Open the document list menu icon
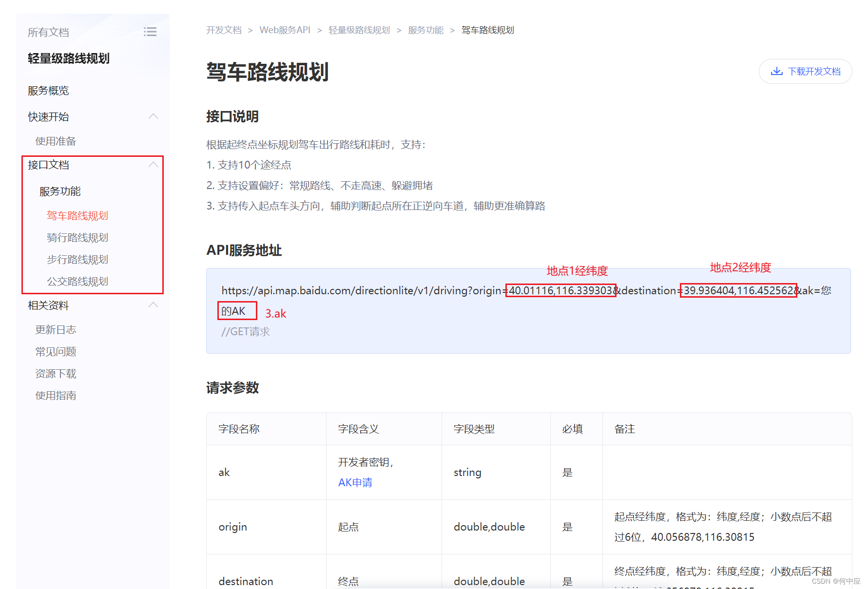 150,32
